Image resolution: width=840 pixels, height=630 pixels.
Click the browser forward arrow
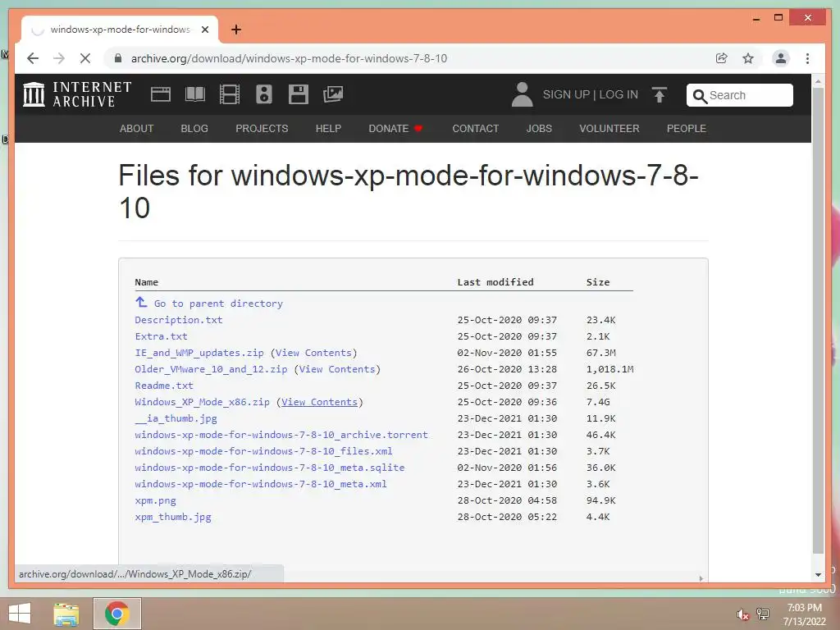pos(59,58)
